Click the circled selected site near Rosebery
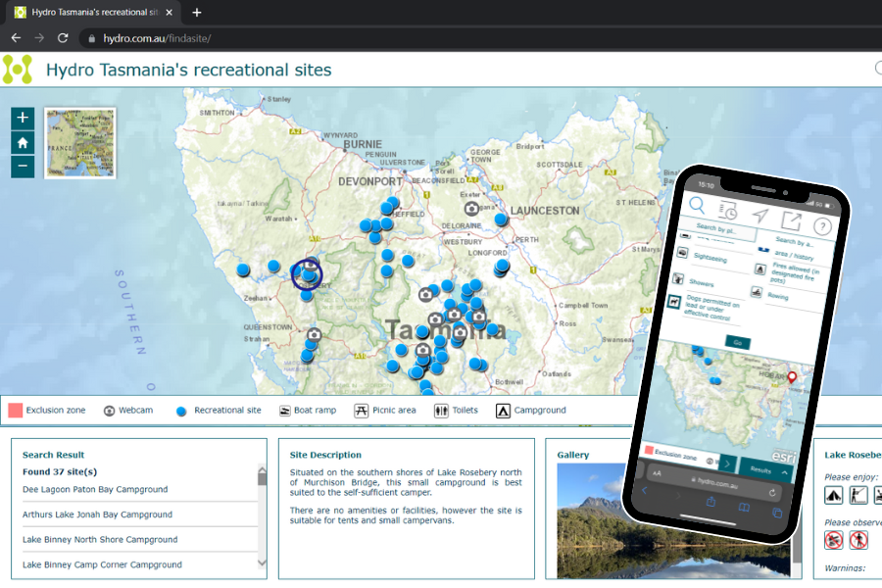This screenshot has width=882, height=588. click(x=307, y=274)
